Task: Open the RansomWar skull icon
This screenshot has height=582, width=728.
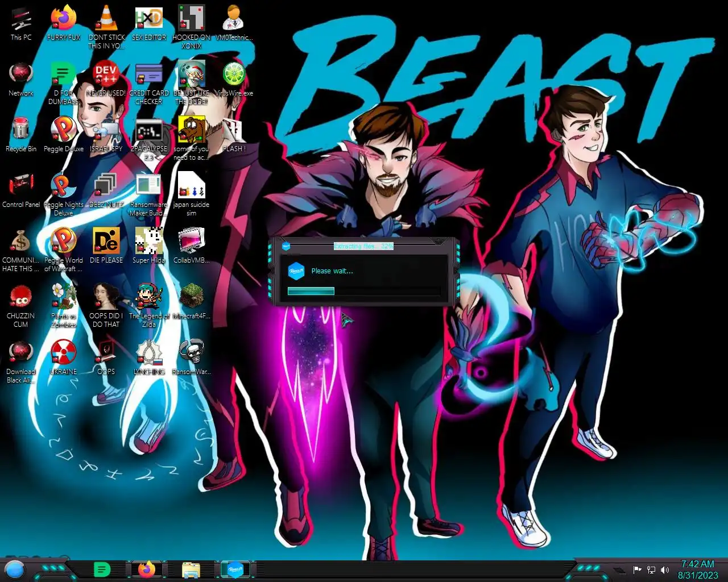Action: pyautogui.click(x=192, y=357)
